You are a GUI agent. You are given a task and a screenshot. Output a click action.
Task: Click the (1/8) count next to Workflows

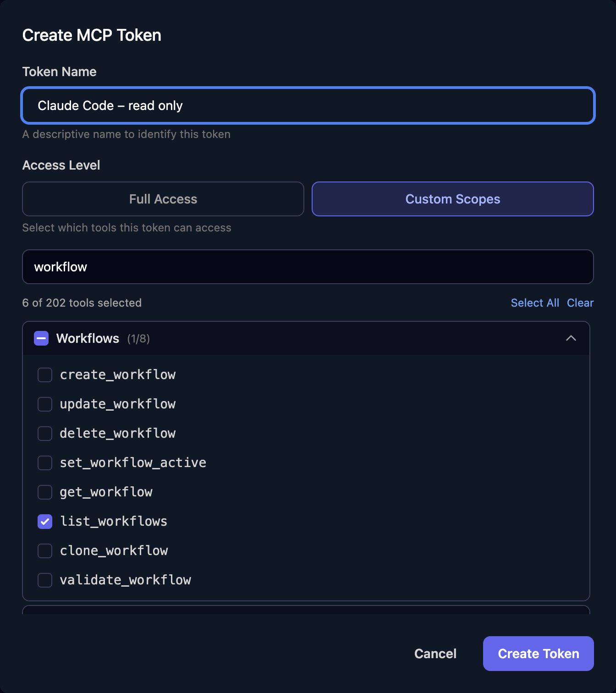click(x=138, y=339)
